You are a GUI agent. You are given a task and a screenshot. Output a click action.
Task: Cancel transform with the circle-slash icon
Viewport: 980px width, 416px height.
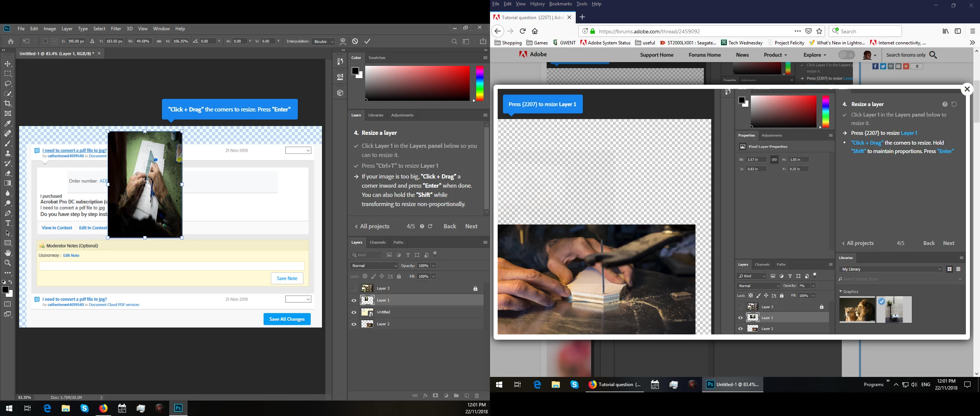pyautogui.click(x=355, y=41)
